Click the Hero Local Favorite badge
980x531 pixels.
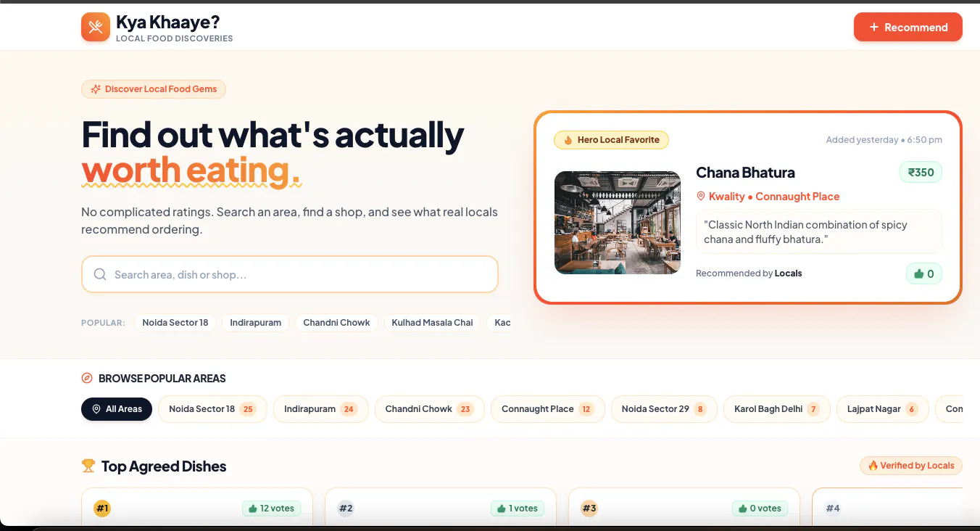(611, 140)
